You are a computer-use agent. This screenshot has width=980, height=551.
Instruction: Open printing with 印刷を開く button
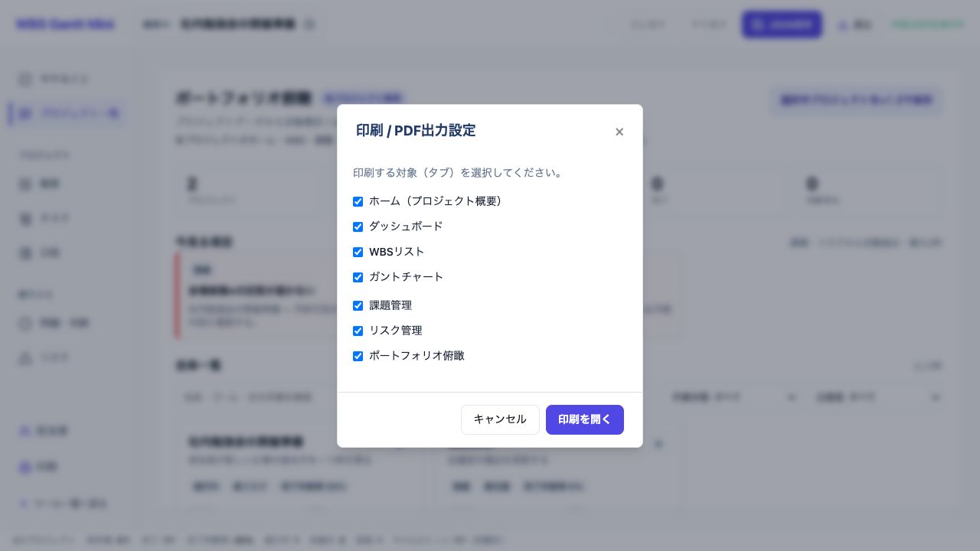coord(585,419)
